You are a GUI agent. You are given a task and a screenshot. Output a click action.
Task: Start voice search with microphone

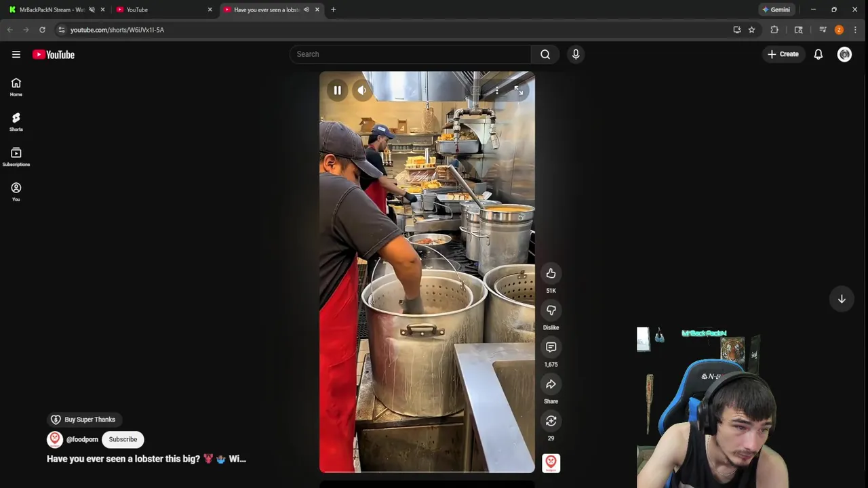[576, 54]
